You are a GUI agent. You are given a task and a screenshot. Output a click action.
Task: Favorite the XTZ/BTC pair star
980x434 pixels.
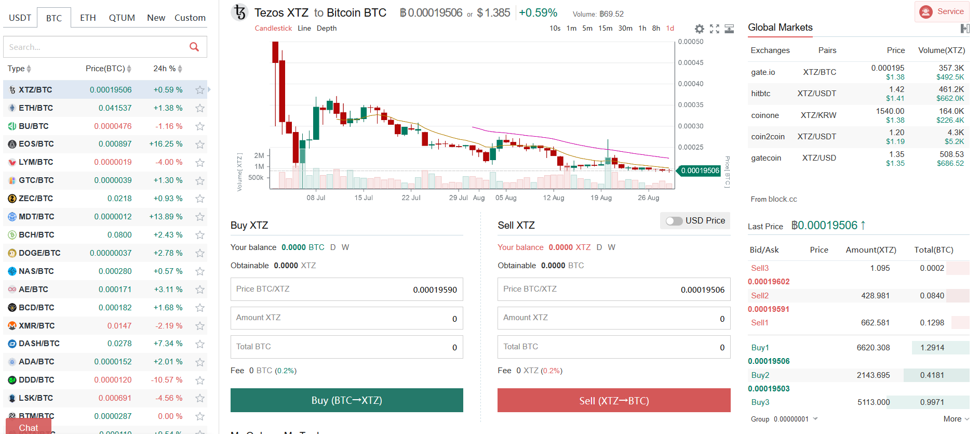(200, 90)
